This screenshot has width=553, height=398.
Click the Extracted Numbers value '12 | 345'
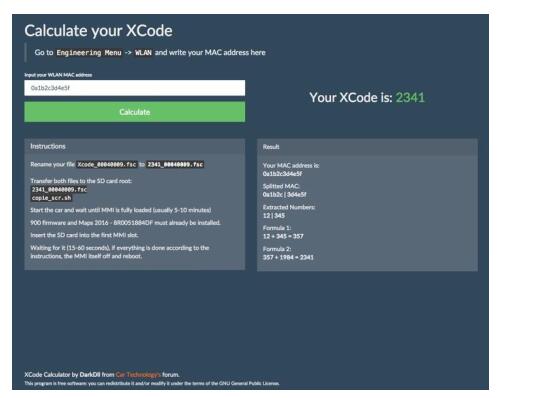[x=274, y=215]
